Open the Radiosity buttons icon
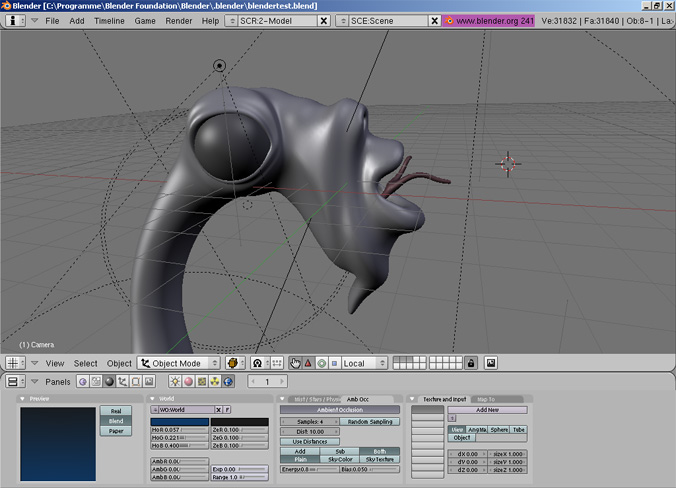676x488 pixels. (x=215, y=382)
